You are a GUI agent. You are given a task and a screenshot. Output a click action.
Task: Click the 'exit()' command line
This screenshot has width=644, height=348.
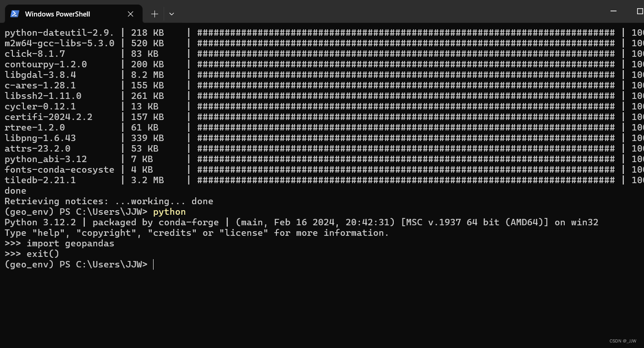32,254
